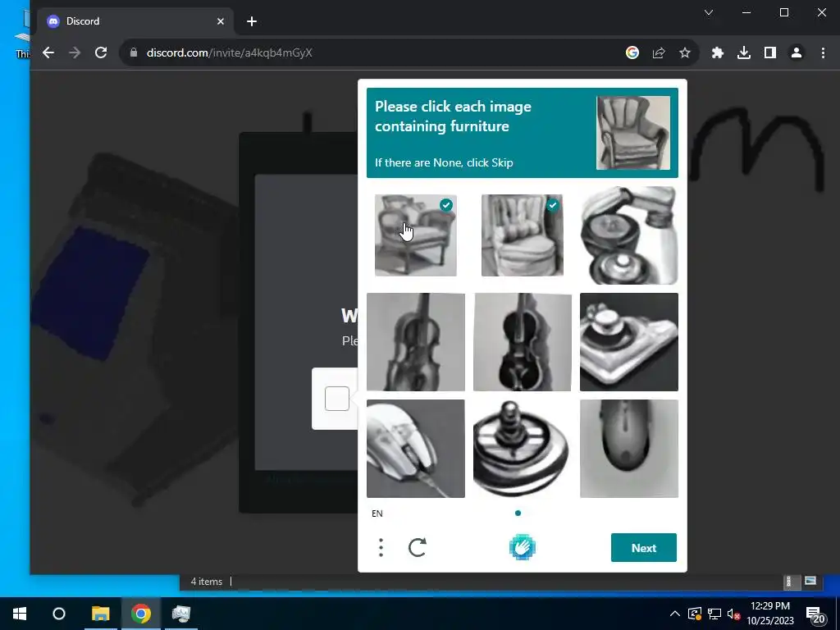This screenshot has width=840, height=630.
Task: Tick the captcha checkbox behind the challenge
Action: point(337,399)
